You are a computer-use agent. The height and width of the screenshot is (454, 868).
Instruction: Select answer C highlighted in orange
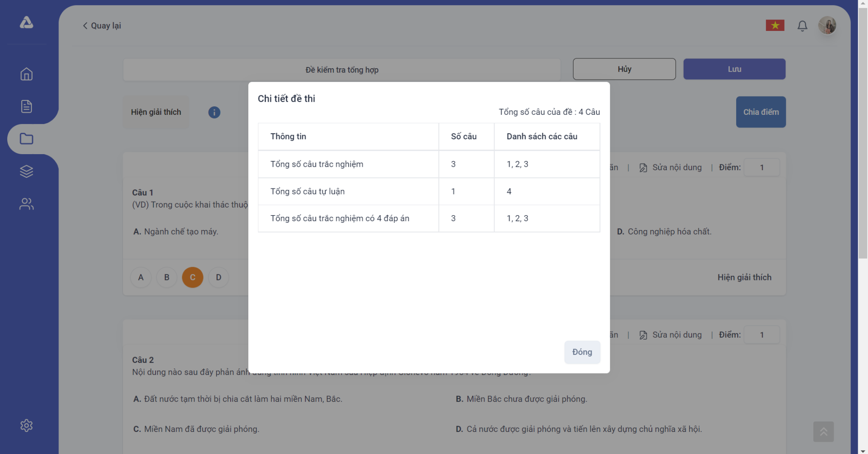[x=192, y=277]
